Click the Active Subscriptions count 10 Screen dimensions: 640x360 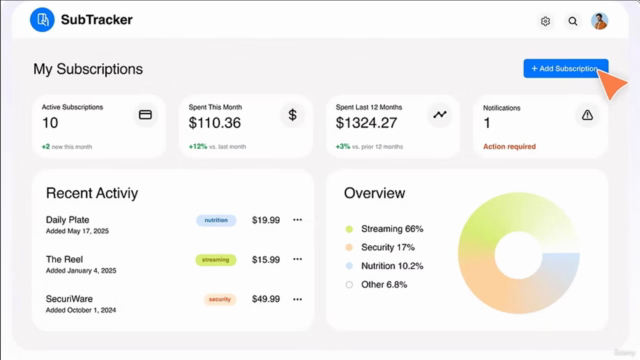pyautogui.click(x=50, y=123)
